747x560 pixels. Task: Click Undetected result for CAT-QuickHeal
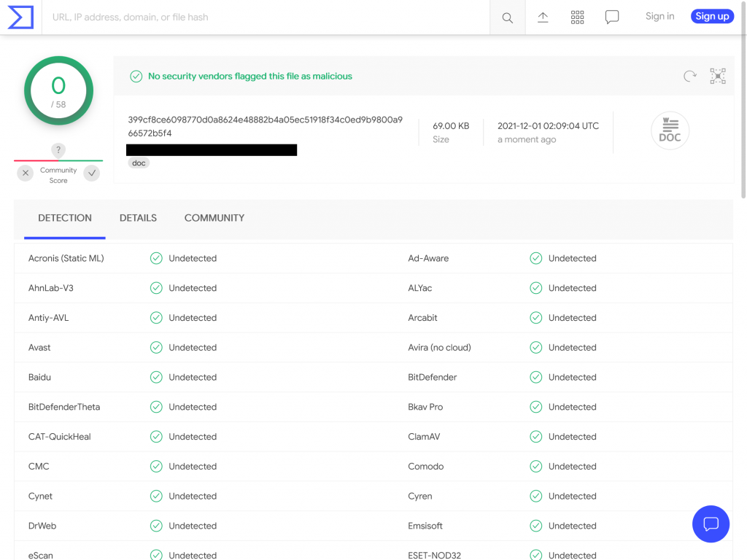tap(193, 437)
